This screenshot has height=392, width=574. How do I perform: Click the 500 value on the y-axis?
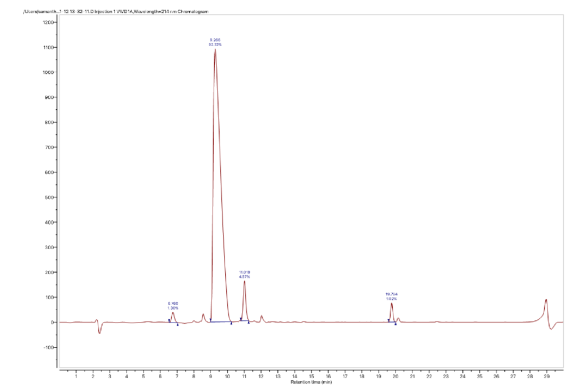coord(49,197)
